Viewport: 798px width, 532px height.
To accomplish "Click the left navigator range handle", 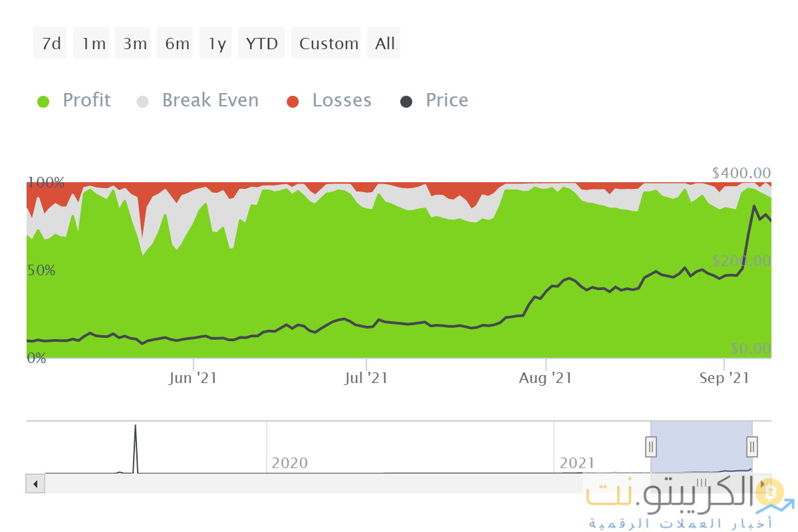I will click(652, 446).
